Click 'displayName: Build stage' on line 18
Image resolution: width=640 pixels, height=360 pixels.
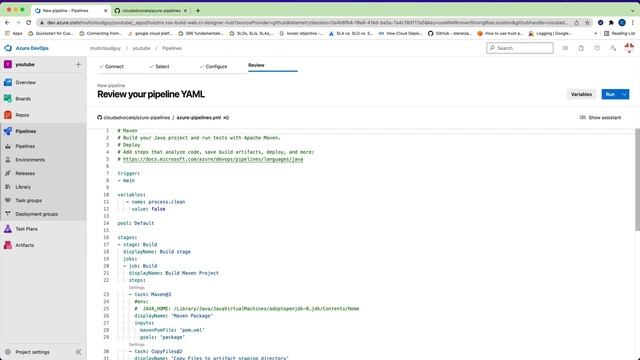pos(157,252)
